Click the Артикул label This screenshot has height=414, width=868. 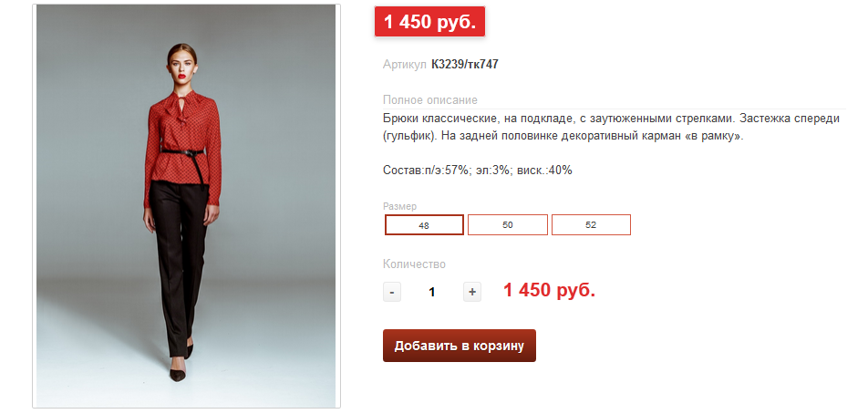405,65
